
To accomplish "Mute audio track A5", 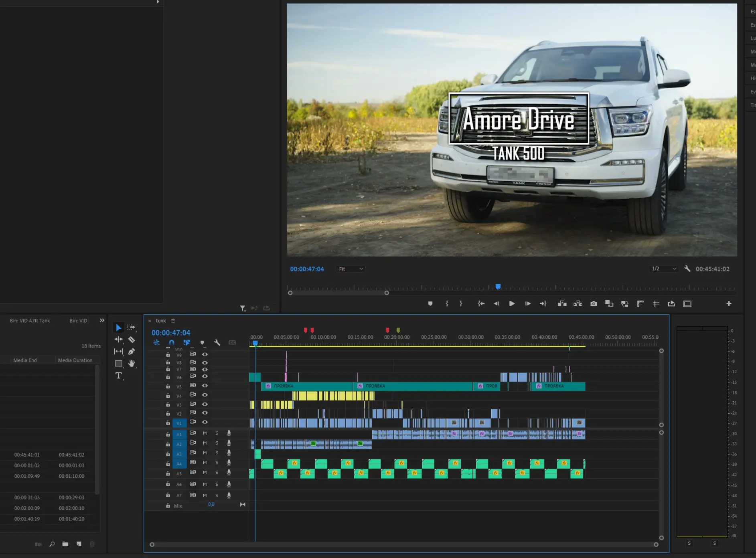I will [205, 473].
